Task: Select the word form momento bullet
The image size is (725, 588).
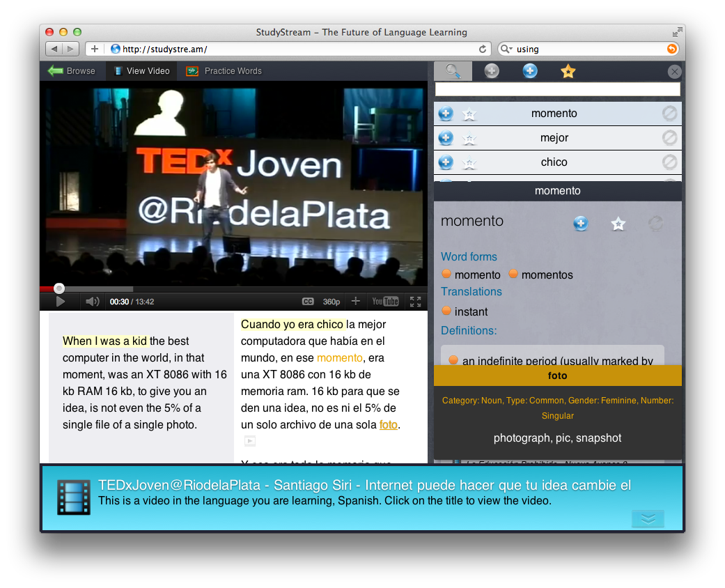Action: click(x=446, y=274)
